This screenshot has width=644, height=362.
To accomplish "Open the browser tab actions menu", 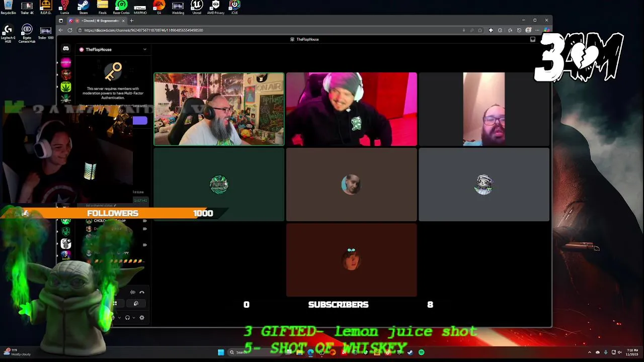I will (61, 21).
